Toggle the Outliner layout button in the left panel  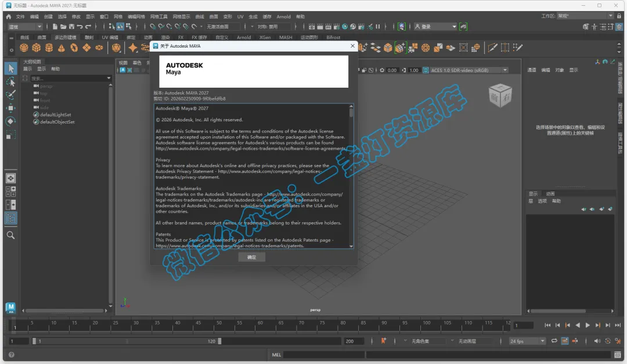coord(11,218)
